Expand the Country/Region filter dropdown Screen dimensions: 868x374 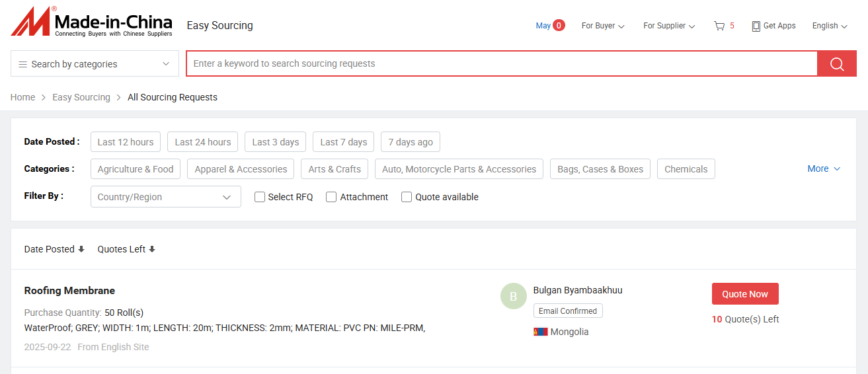tap(165, 197)
